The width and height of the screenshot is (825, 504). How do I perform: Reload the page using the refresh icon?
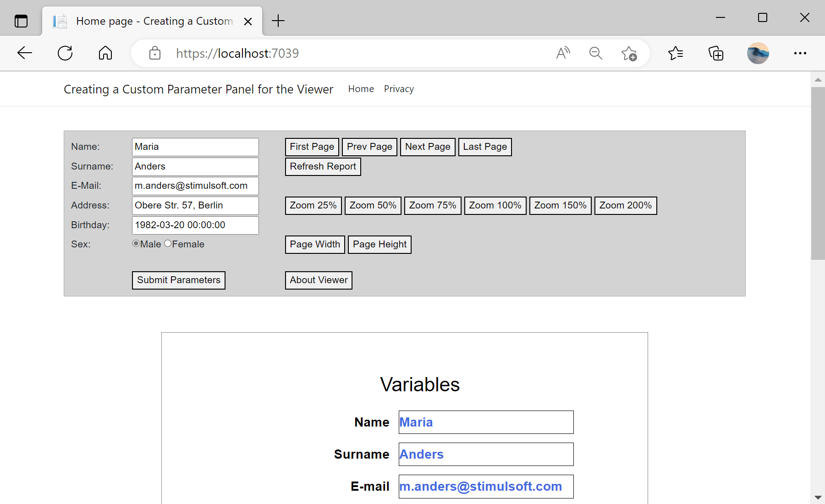pyautogui.click(x=65, y=53)
